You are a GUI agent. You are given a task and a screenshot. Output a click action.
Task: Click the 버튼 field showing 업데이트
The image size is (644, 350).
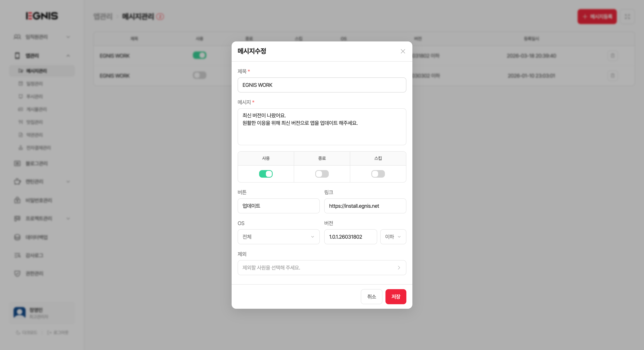279,206
